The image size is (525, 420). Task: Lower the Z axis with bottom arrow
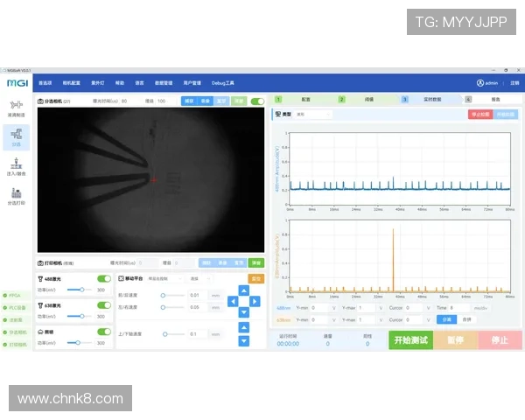244,340
